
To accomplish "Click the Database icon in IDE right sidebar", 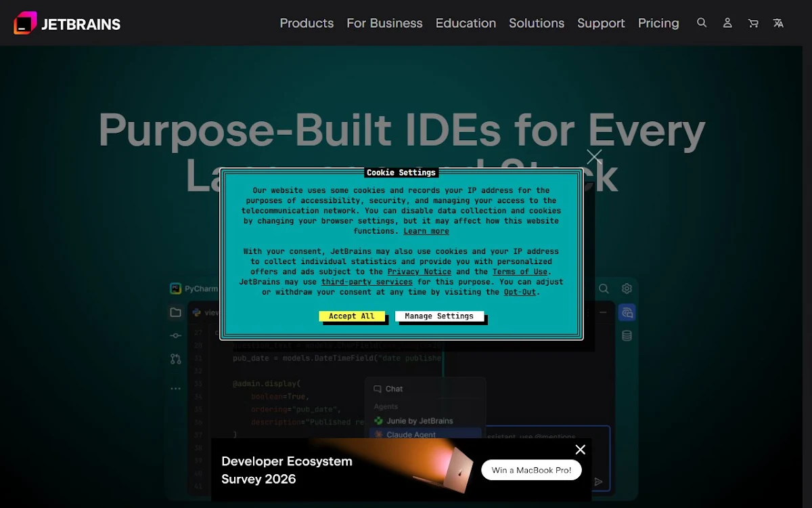I will point(627,336).
